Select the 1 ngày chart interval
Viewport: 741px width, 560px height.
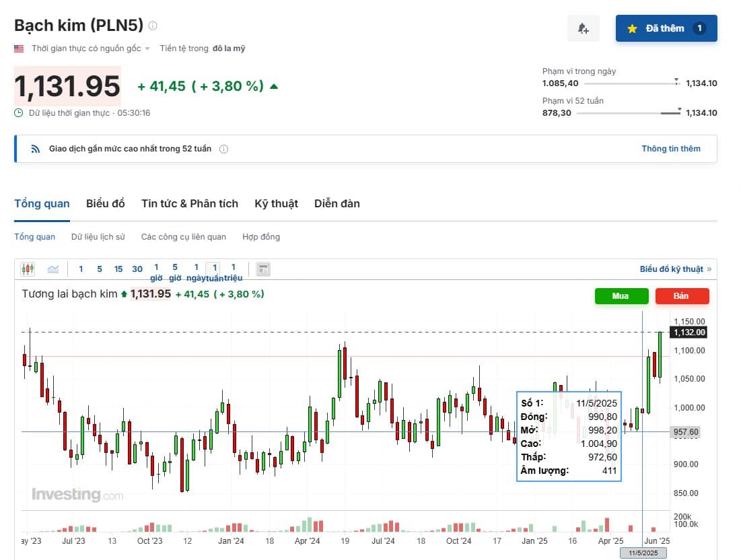196,272
